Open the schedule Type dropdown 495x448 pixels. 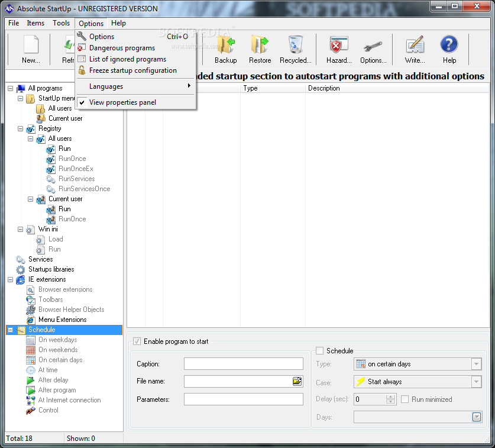(x=477, y=364)
